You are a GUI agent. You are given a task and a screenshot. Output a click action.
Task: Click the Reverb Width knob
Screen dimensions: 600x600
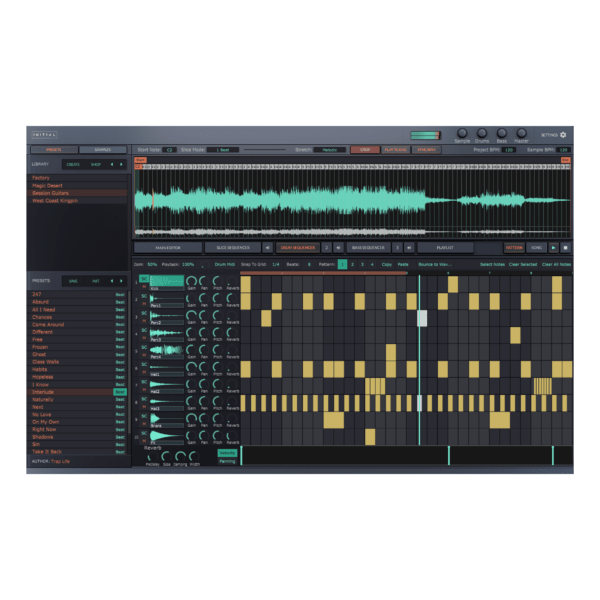coord(194,456)
